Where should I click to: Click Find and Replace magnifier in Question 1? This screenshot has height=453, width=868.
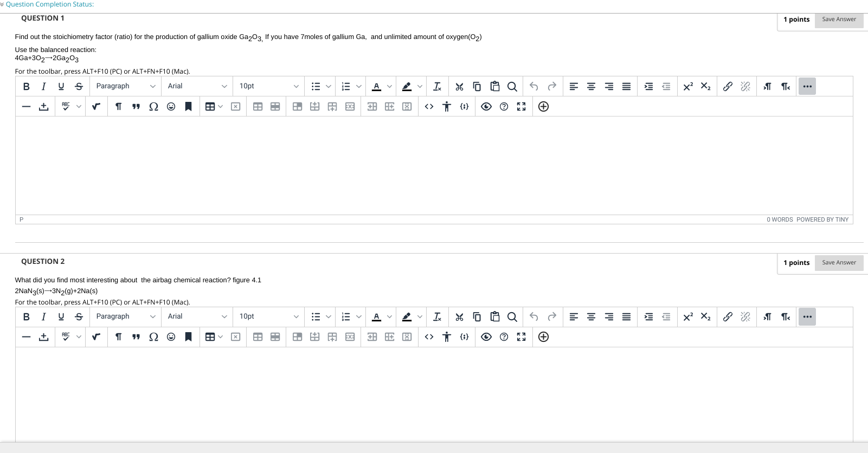(512, 86)
